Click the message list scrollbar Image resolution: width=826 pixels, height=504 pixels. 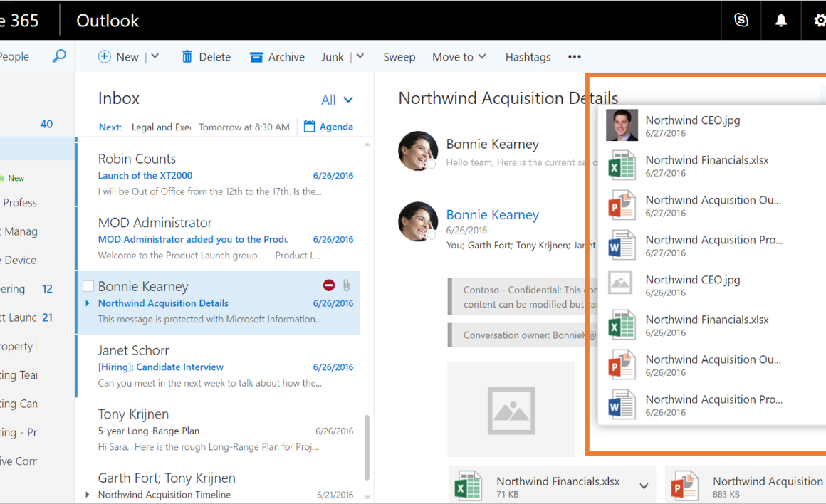[x=367, y=448]
